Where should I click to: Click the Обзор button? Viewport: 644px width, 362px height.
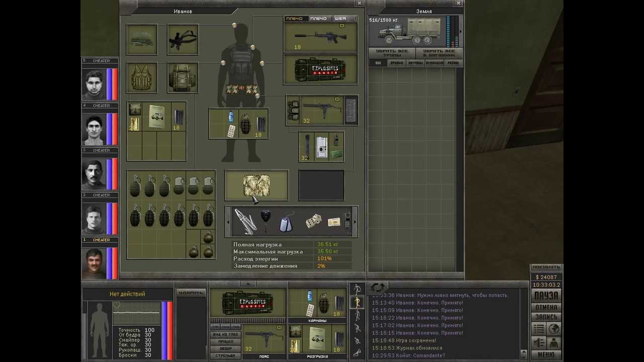(225, 348)
